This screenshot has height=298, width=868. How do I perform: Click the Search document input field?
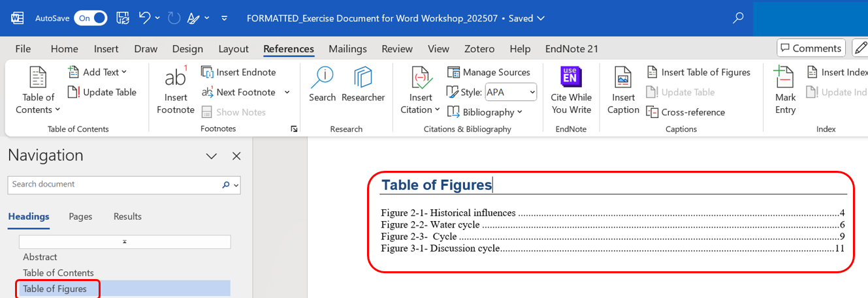point(114,185)
